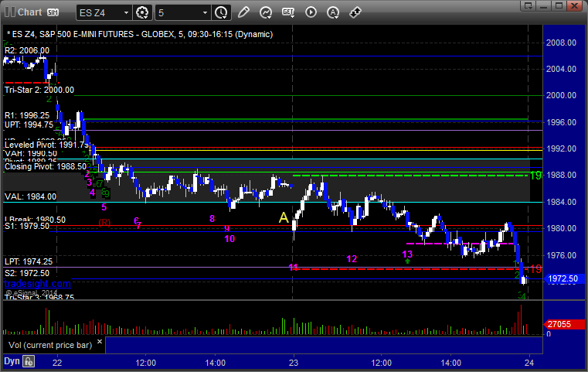This screenshot has width=588, height=372.
Task: Click the volume value marker 27055
Action: pyautogui.click(x=563, y=324)
